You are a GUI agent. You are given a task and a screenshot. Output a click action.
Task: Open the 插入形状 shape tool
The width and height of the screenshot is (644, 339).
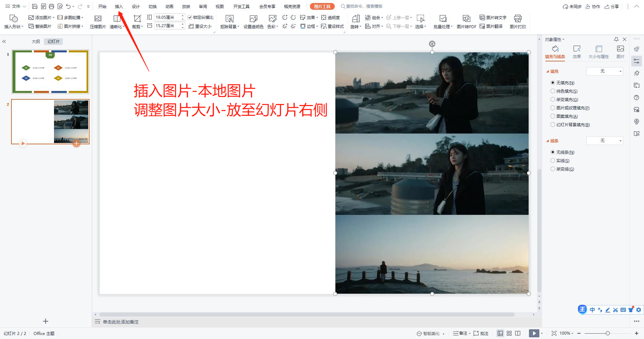coord(13,21)
